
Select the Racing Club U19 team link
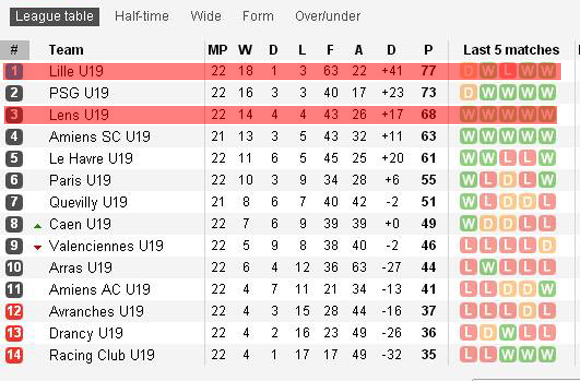(102, 355)
